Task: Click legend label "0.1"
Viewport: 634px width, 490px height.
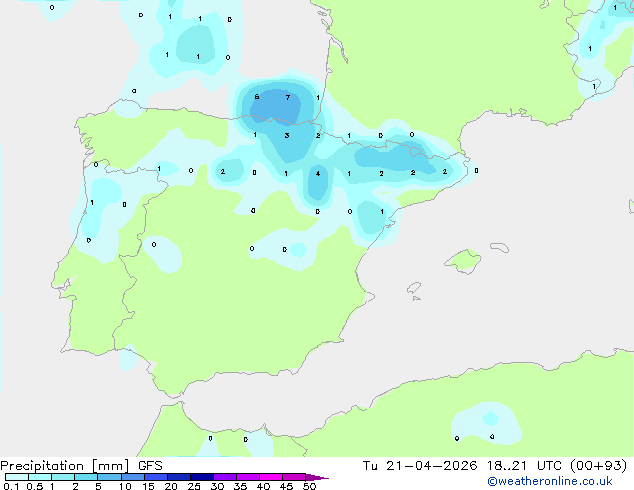Action: (x=11, y=486)
